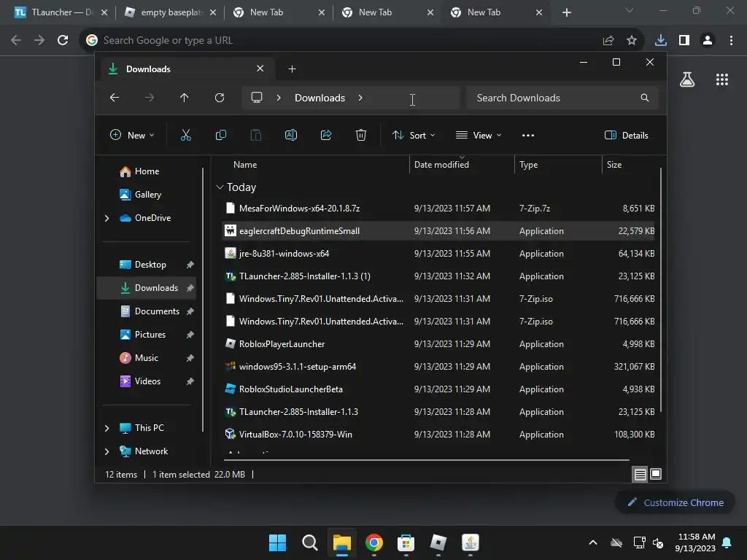Add a new Explorer tab
Screen dimensions: 747x560
pyautogui.click(x=292, y=69)
